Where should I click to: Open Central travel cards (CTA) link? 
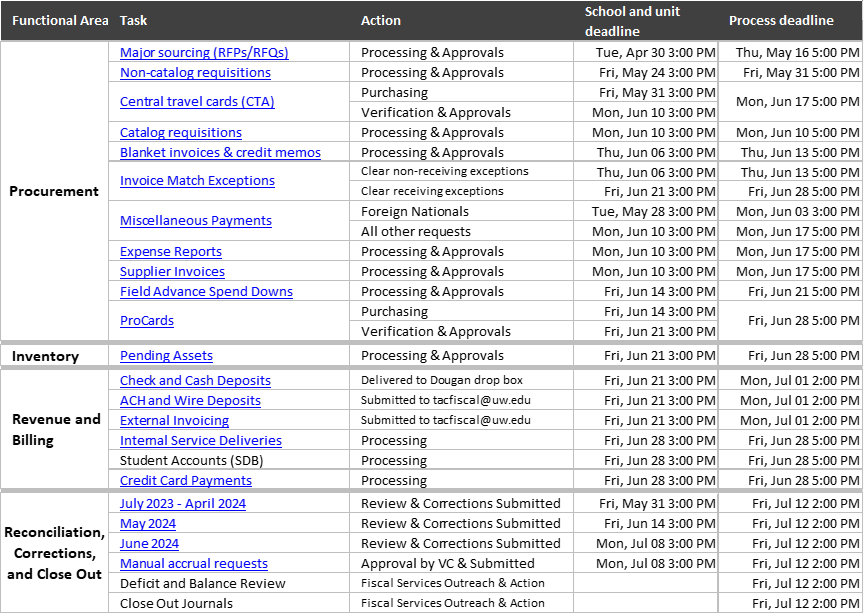197,101
